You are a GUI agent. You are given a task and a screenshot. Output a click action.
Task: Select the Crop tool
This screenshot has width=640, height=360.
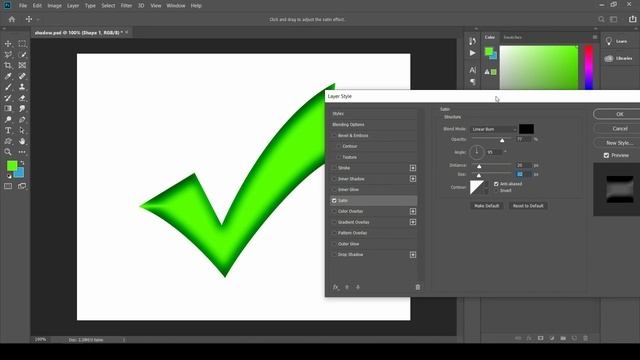(x=8, y=65)
